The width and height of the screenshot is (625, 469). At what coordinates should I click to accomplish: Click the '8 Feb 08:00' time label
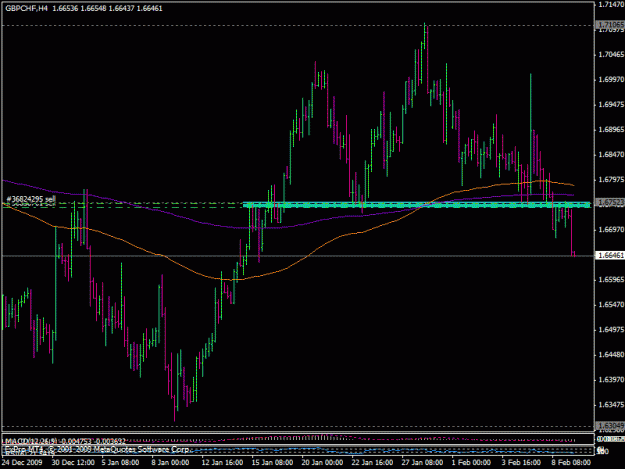tap(571, 462)
